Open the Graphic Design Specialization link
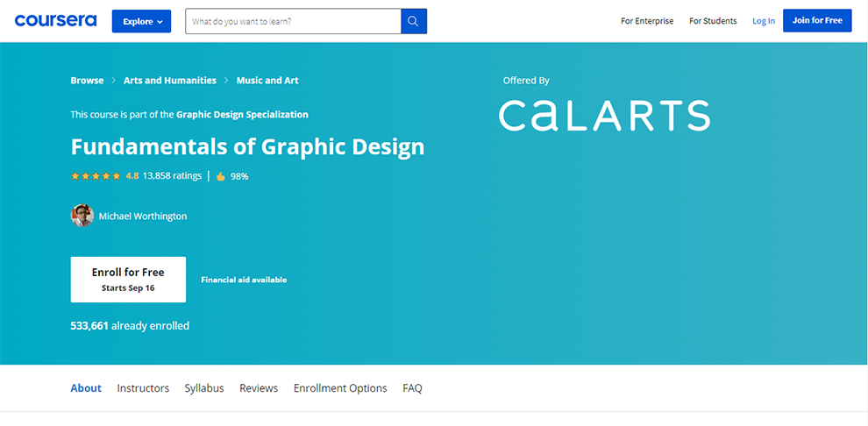The width and height of the screenshot is (868, 426). (x=243, y=115)
